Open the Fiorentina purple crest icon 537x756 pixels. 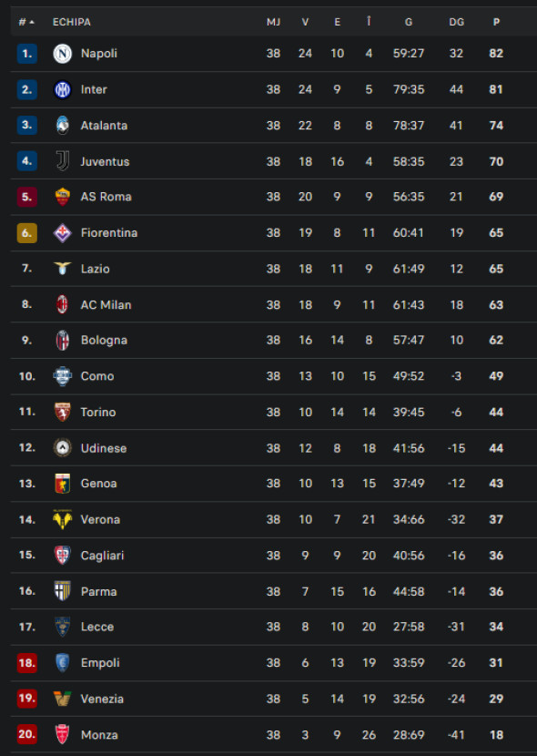pyautogui.click(x=62, y=233)
